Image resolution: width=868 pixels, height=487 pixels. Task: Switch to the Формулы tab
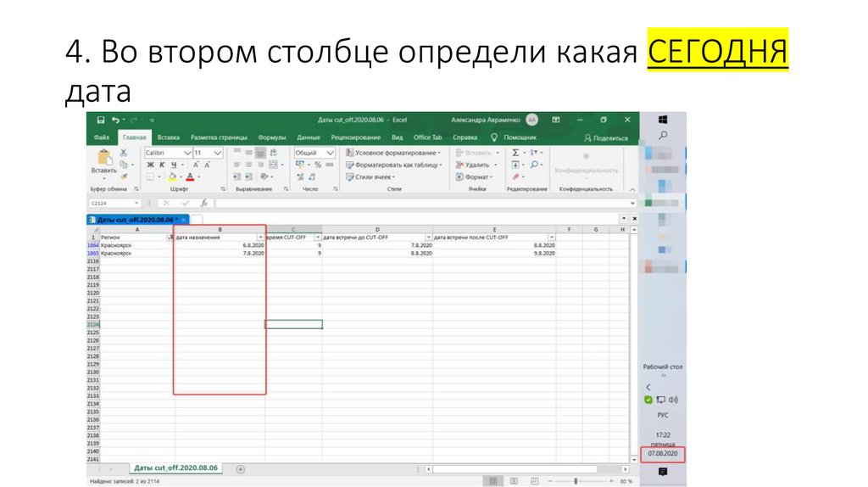tap(272, 137)
